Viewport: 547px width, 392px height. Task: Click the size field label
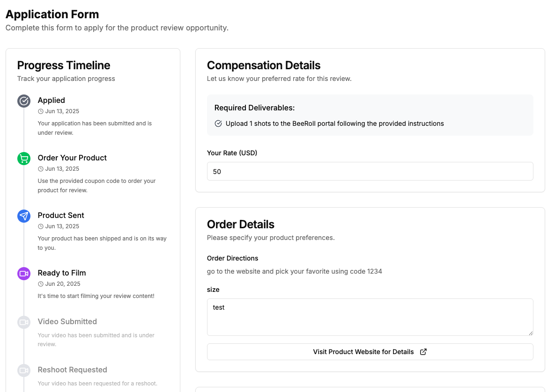point(213,290)
